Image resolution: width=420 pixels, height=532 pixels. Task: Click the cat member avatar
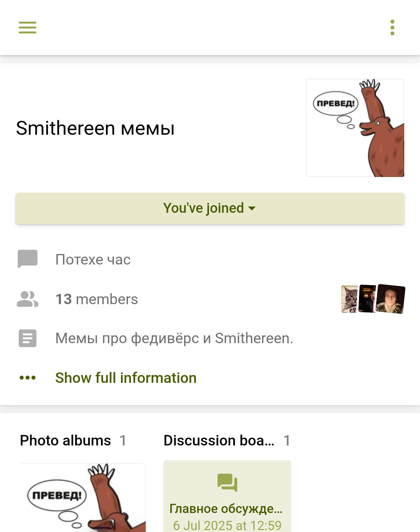pos(349,299)
